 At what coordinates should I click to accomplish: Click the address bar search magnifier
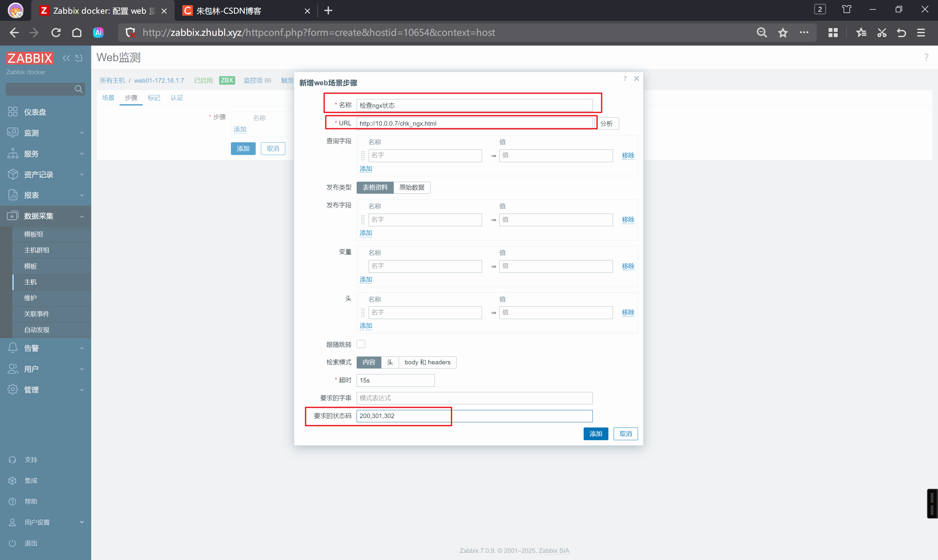pyautogui.click(x=762, y=33)
